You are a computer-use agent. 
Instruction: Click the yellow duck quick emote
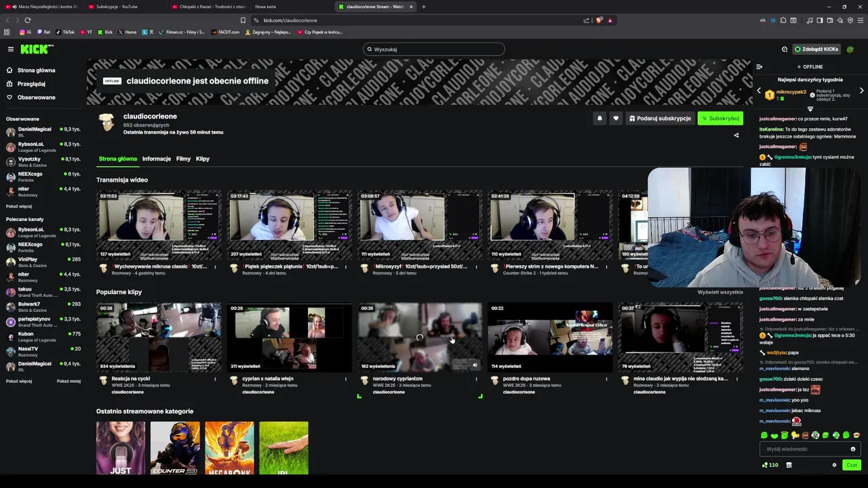click(x=795, y=435)
